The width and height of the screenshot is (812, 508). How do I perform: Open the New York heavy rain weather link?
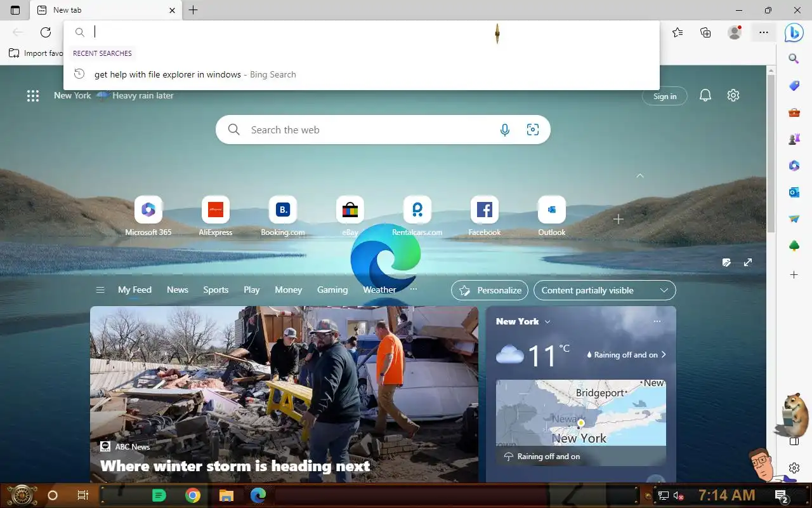click(x=114, y=95)
